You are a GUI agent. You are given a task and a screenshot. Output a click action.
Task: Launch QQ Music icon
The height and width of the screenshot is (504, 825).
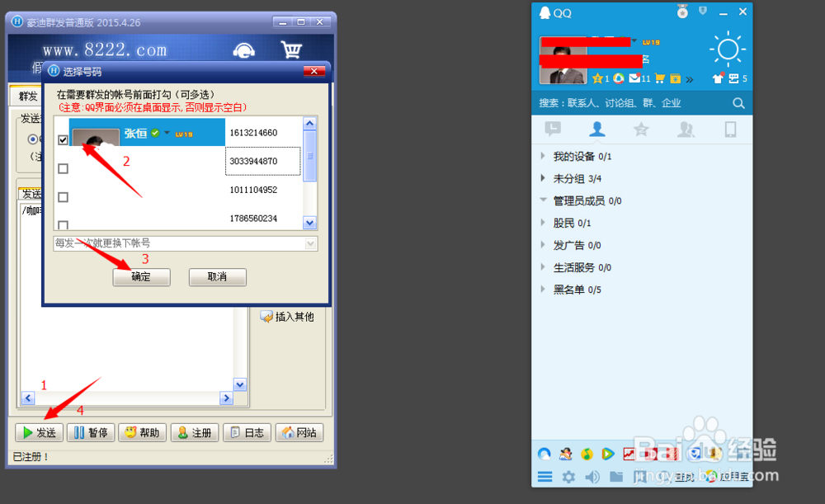pyautogui.click(x=587, y=454)
